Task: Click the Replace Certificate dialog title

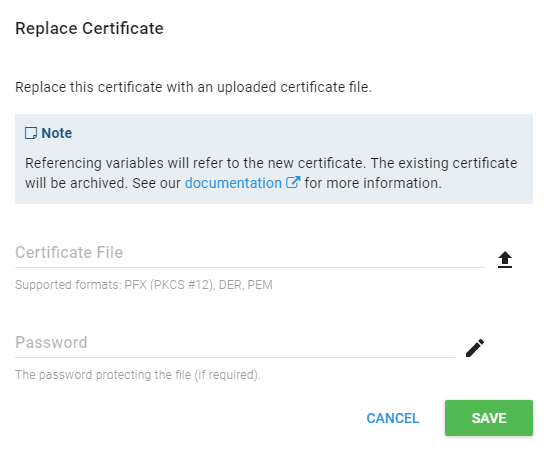Action: pos(89,28)
